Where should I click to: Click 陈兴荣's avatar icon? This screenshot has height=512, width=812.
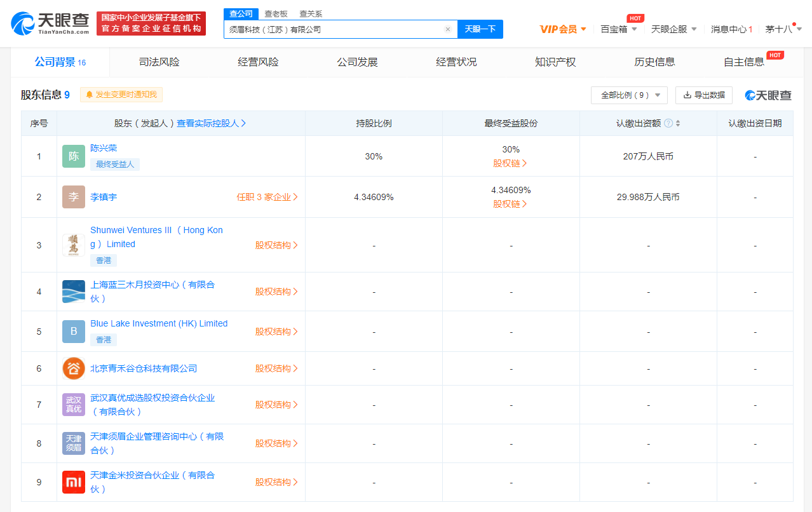[73, 156]
